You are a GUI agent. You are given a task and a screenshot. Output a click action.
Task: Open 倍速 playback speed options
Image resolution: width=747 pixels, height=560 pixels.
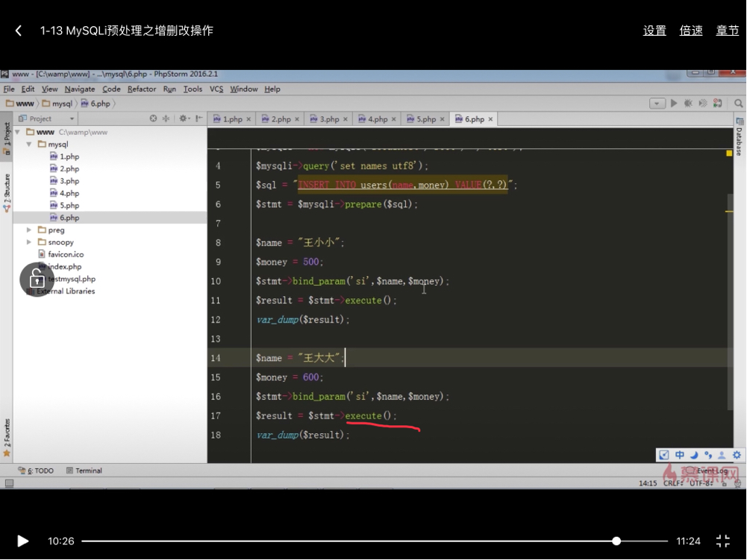tap(691, 31)
